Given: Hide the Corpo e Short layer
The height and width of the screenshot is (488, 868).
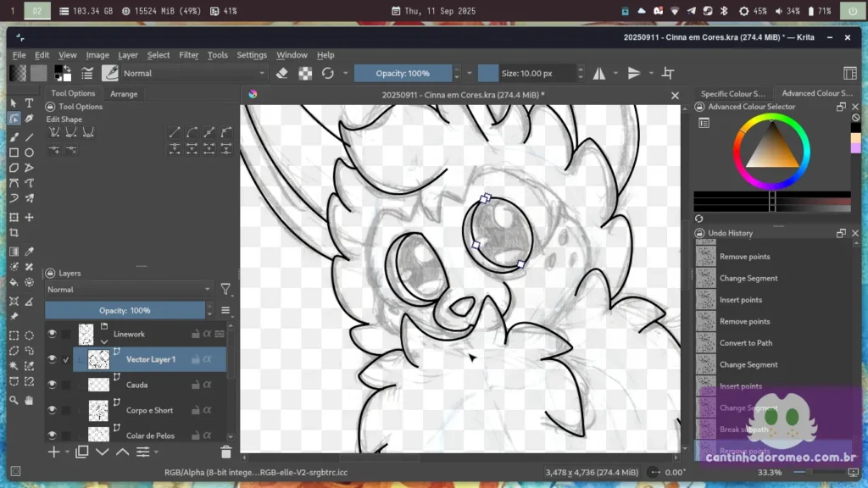Looking at the screenshot, I should 52,411.
